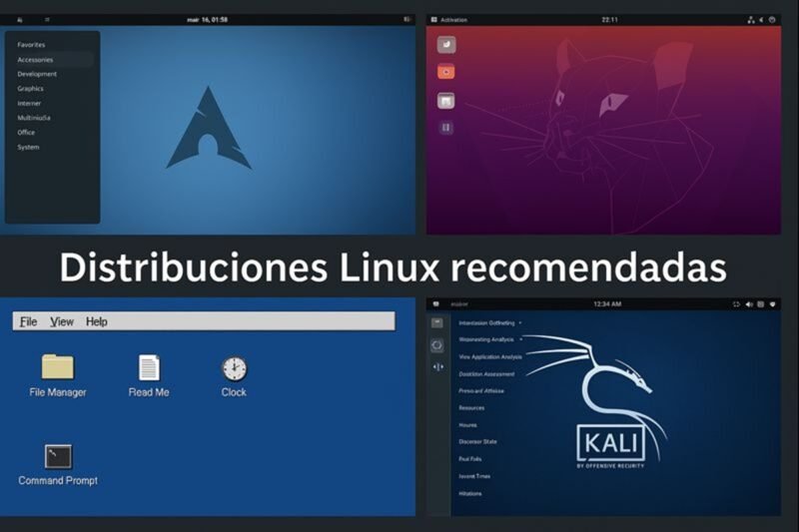Image resolution: width=799 pixels, height=532 pixels.
Task: Select Office in the Arch app menu
Action: (26, 133)
